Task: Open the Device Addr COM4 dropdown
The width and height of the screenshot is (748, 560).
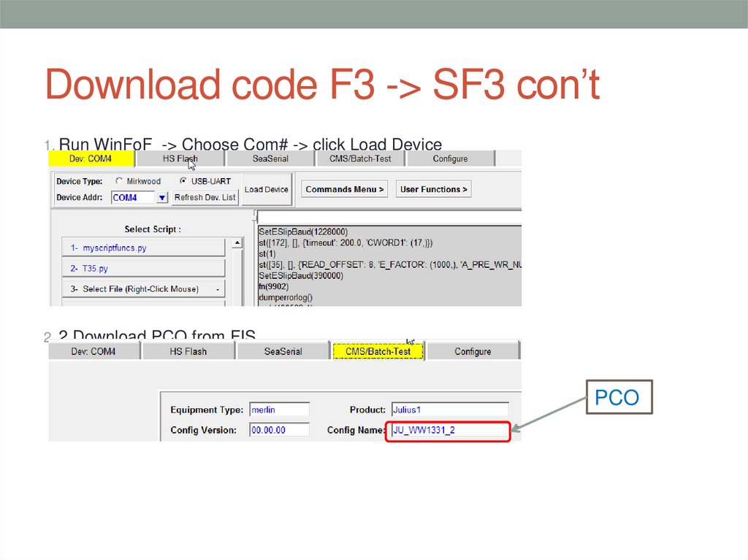Action: click(161, 197)
